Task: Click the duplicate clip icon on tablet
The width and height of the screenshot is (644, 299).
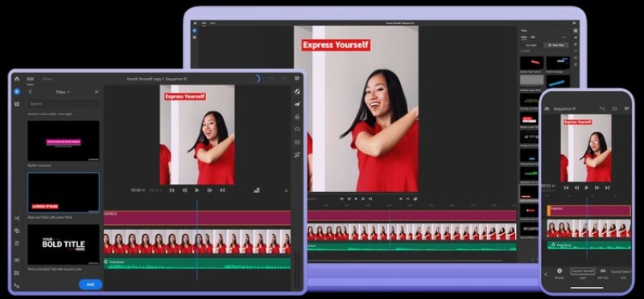Action: click(16, 231)
